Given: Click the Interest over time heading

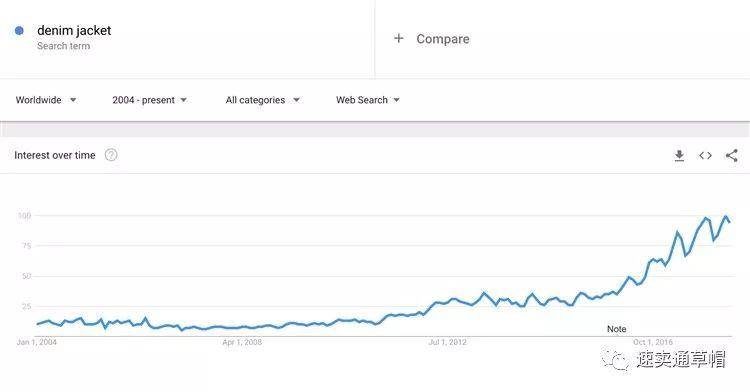Looking at the screenshot, I should point(55,155).
